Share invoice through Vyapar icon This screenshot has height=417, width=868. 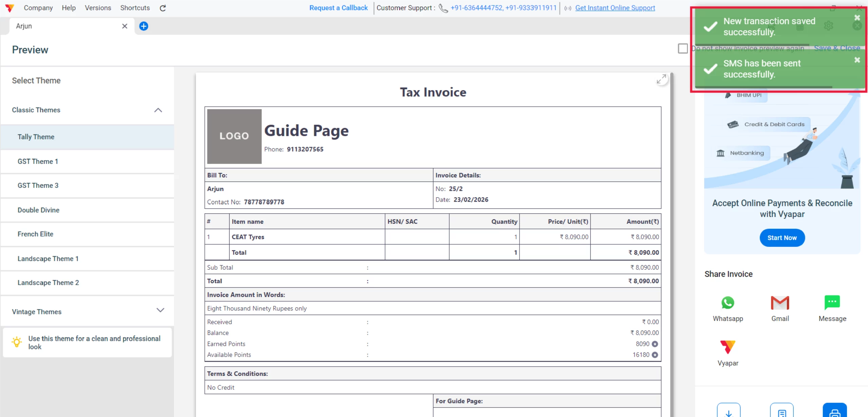click(x=728, y=347)
